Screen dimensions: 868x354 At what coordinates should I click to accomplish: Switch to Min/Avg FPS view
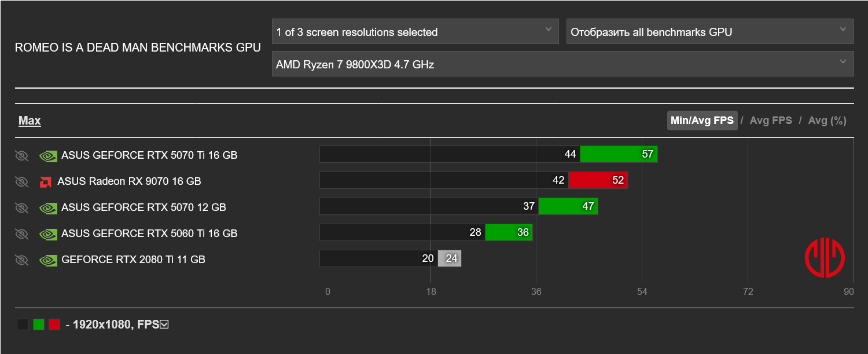(702, 121)
